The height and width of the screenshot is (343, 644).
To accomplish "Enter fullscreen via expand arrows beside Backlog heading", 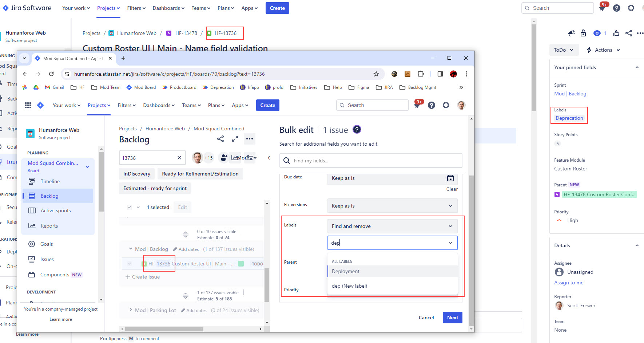I will tap(235, 139).
